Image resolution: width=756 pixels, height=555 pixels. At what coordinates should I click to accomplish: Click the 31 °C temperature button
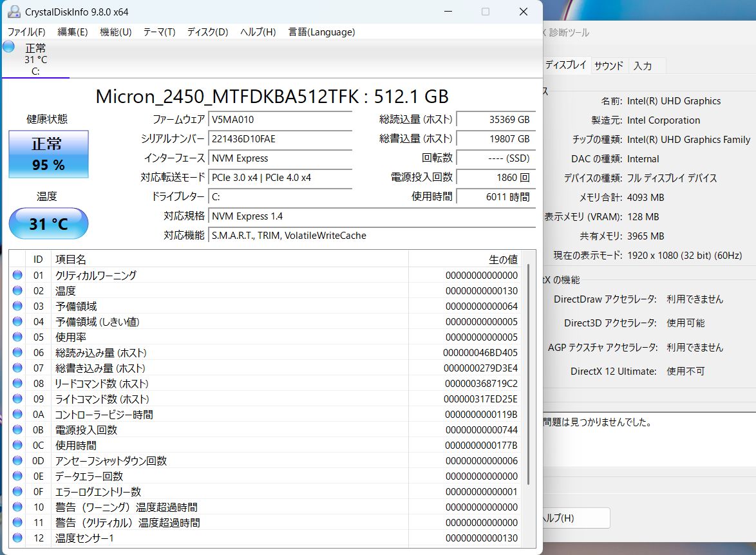tap(49, 223)
